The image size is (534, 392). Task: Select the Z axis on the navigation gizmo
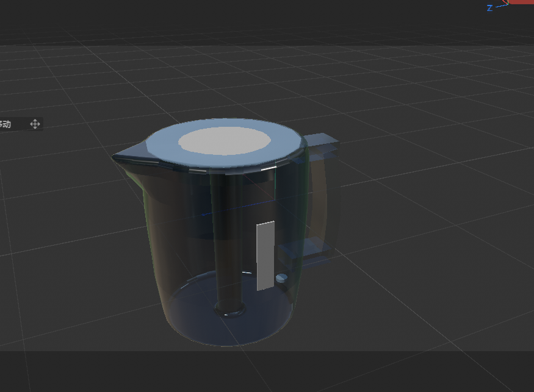pos(489,7)
